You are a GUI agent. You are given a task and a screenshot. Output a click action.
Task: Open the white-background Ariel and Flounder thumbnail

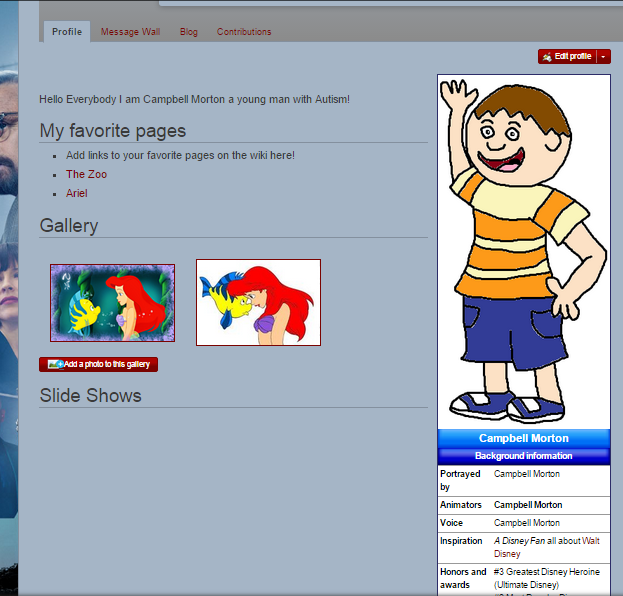coord(258,302)
